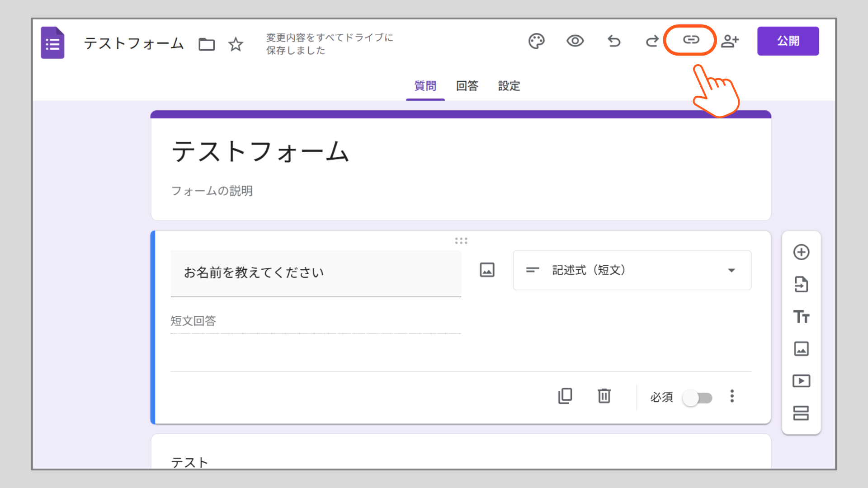Insert an image into the question

486,270
